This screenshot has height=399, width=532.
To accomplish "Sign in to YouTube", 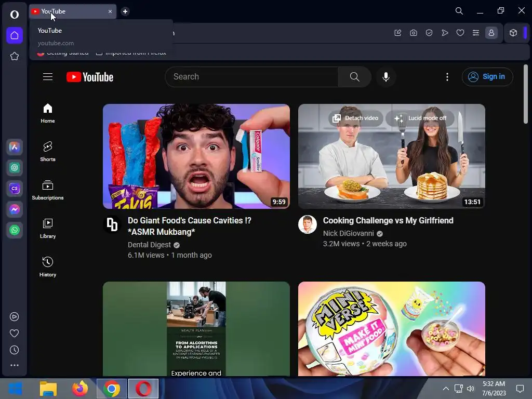I will click(487, 77).
